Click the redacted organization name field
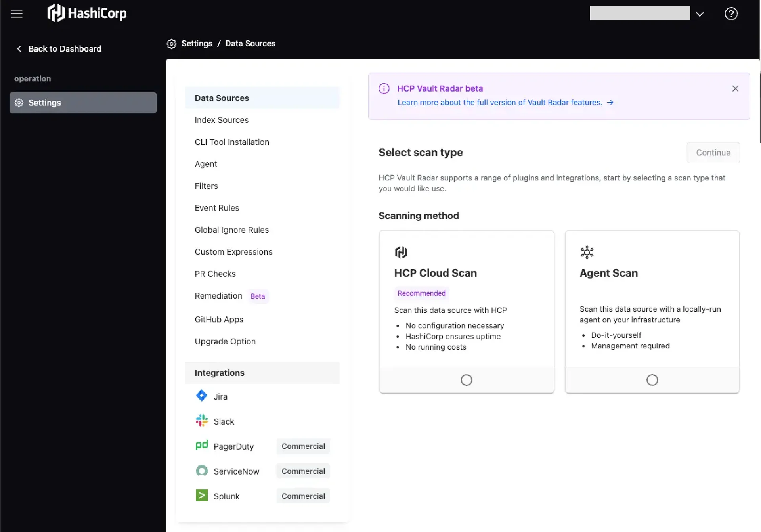 coord(639,13)
